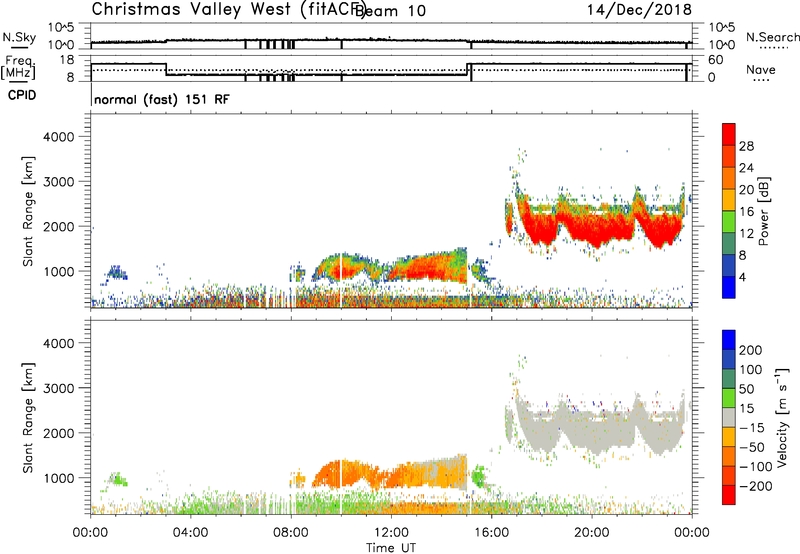Screen dimensions: 800x554
Task: Click the Slant Range label of the velocity panel
Action: tap(28, 418)
